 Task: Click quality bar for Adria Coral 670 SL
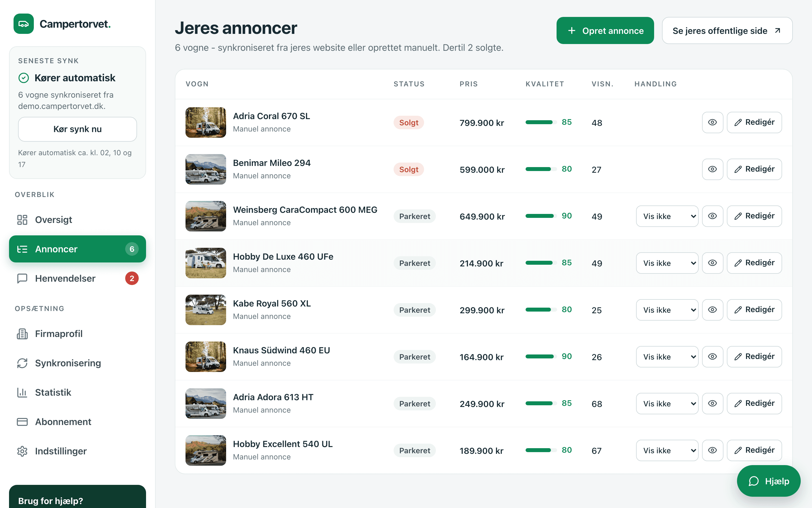(541, 122)
